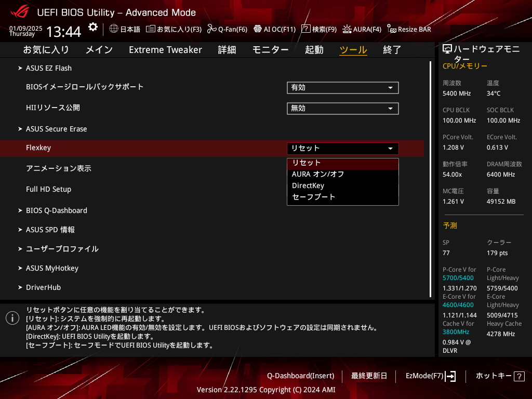
Task: Click EzMode(F7) button at the bottom
Action: [430, 376]
